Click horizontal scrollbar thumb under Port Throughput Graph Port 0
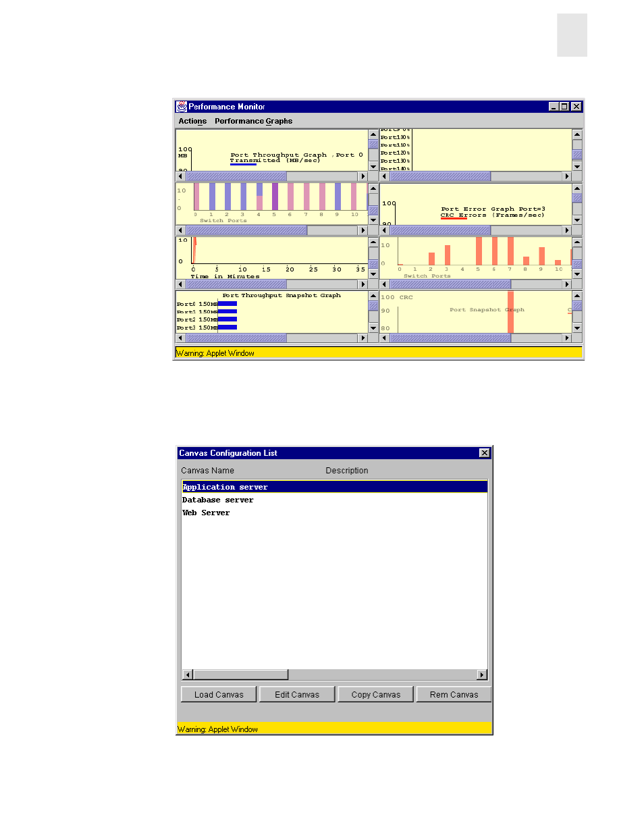Viewport: 644px width, 834px height. click(236, 176)
